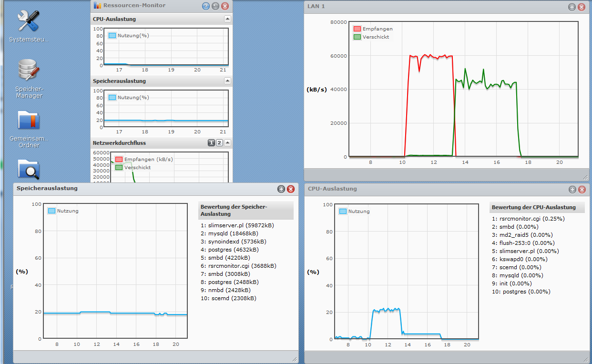Viewport: 592px width, 364px height.
Task: Collapse the CPU-Auslastung section in Ressourcen-Monitor
Action: tap(227, 19)
